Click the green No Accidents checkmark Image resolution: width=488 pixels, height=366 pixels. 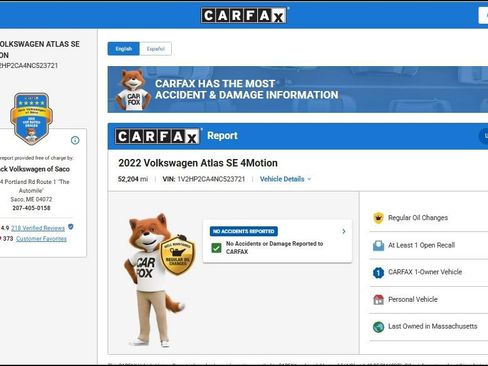(x=216, y=248)
